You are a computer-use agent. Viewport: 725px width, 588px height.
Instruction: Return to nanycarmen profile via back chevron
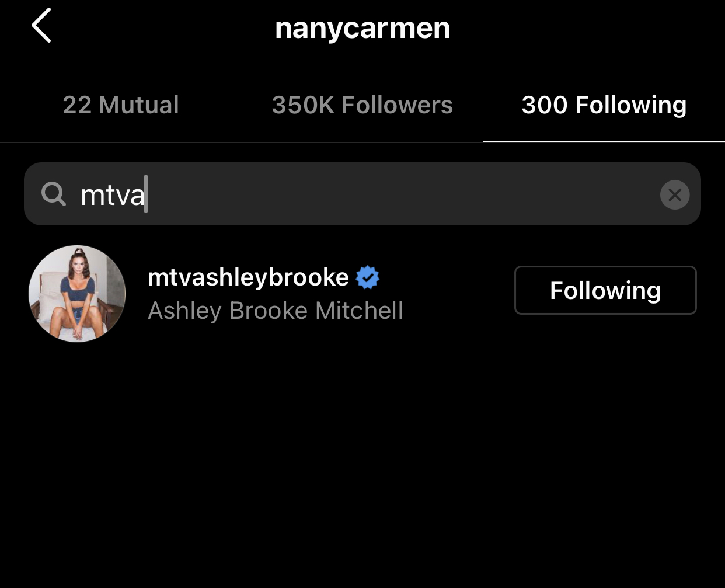[x=41, y=26]
